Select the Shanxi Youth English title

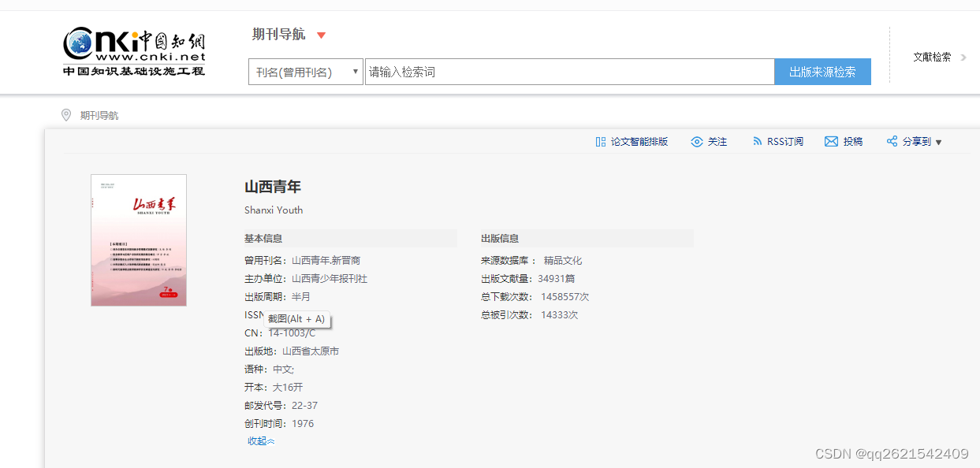(274, 210)
